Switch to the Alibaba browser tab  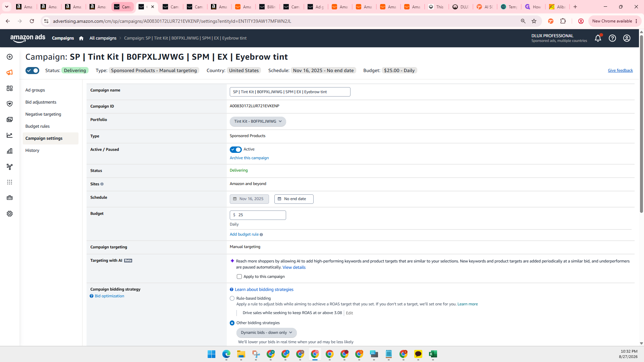557,7
